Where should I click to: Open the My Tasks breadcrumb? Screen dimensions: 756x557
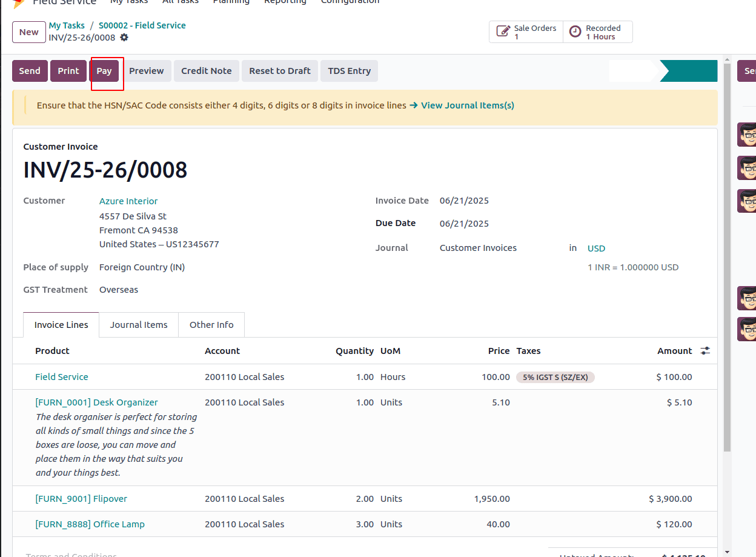click(67, 25)
